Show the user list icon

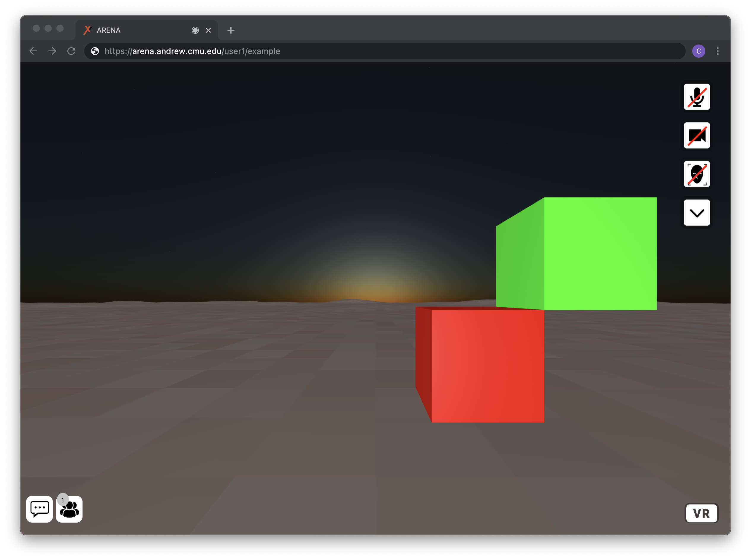pos(69,510)
